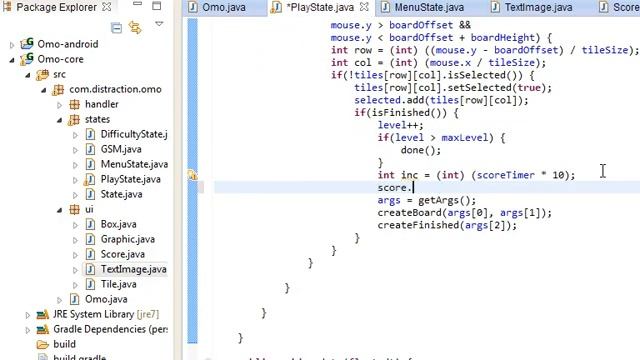
Task: Select the build folder in tree
Action: pos(64,344)
